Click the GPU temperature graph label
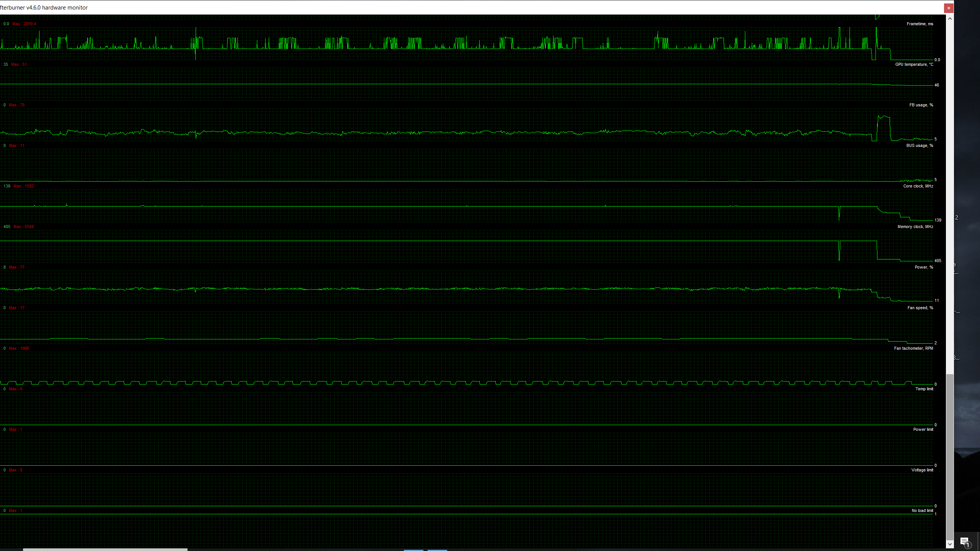The height and width of the screenshot is (551, 980). tap(914, 64)
